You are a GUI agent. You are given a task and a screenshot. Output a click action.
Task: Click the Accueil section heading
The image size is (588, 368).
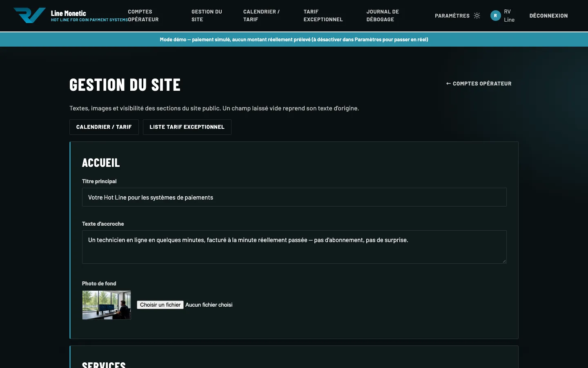point(101,163)
